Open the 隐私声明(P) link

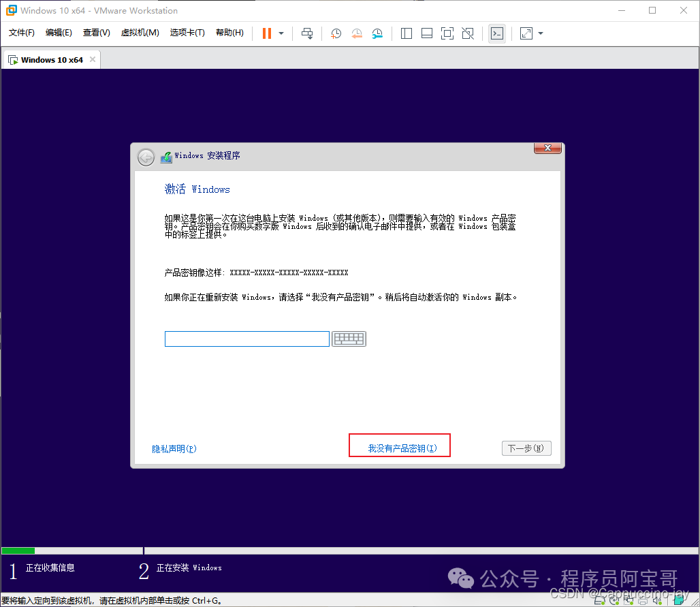pyautogui.click(x=174, y=449)
